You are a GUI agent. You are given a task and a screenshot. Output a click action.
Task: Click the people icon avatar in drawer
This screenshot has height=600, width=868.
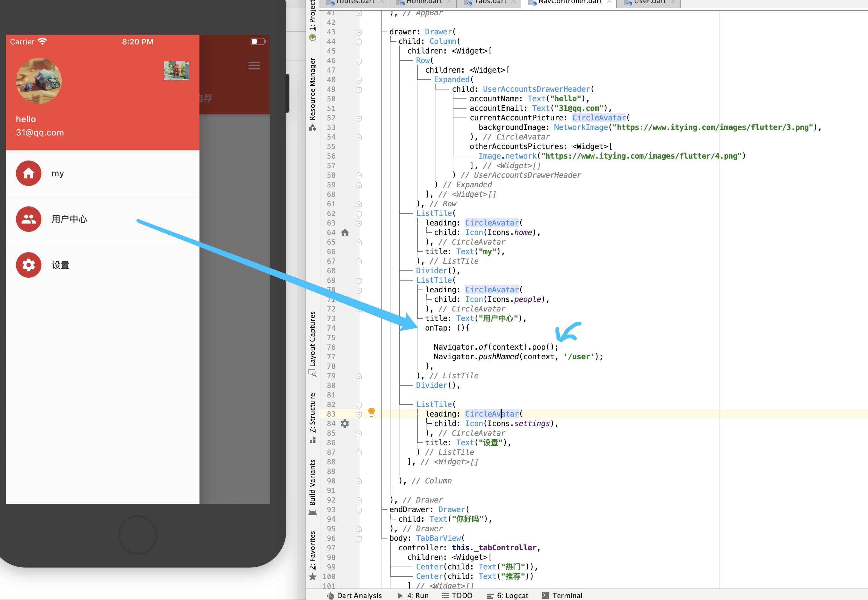tap(29, 219)
